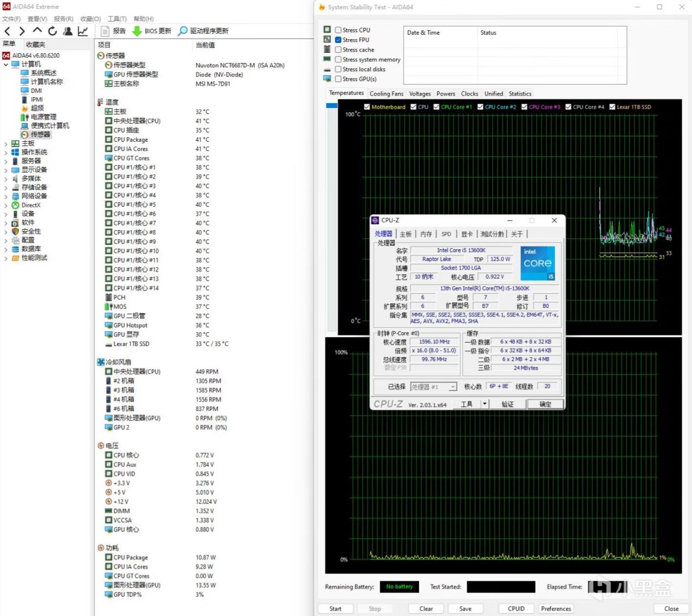Click the refresh icon in AIDA64 toolbar
Viewport: 692px width, 616px height.
coord(52,31)
